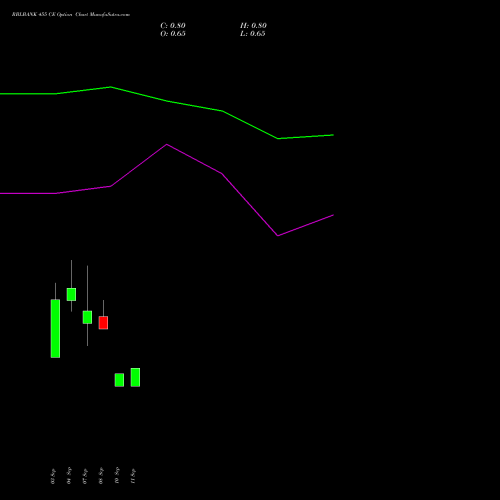Click the tall green candle above 03 Sep

click(55, 328)
